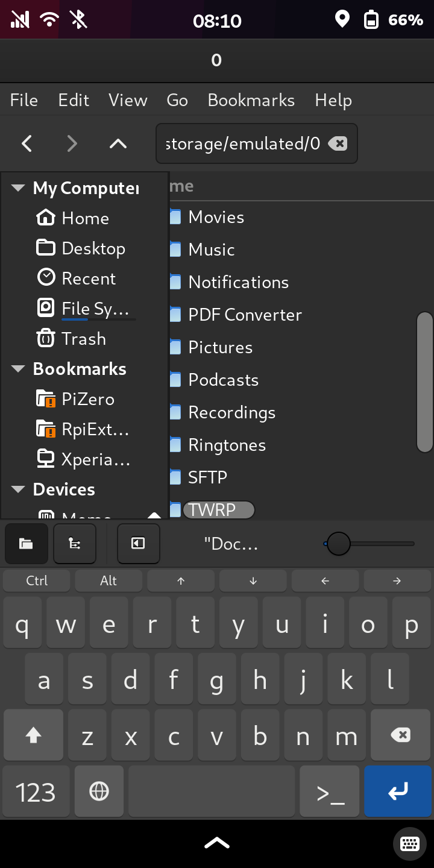Click the zoom level slider handle
This screenshot has width=434, height=868.
[x=338, y=544]
